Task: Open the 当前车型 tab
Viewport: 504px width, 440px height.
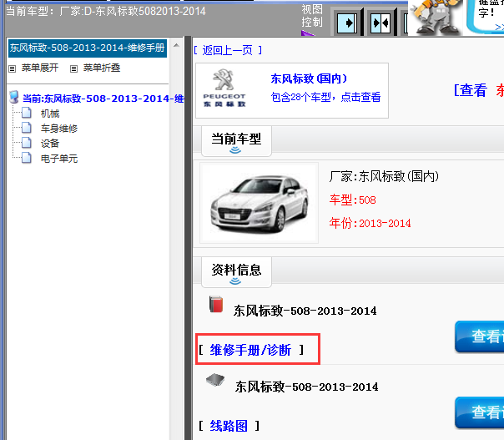Action: click(236, 141)
